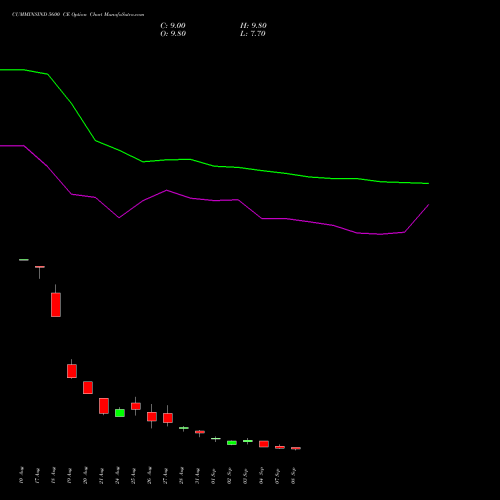Select the green candle above 02 Sep
Image resolution: width=500 pixels, height=500 pixels.
pyautogui.click(x=232, y=443)
